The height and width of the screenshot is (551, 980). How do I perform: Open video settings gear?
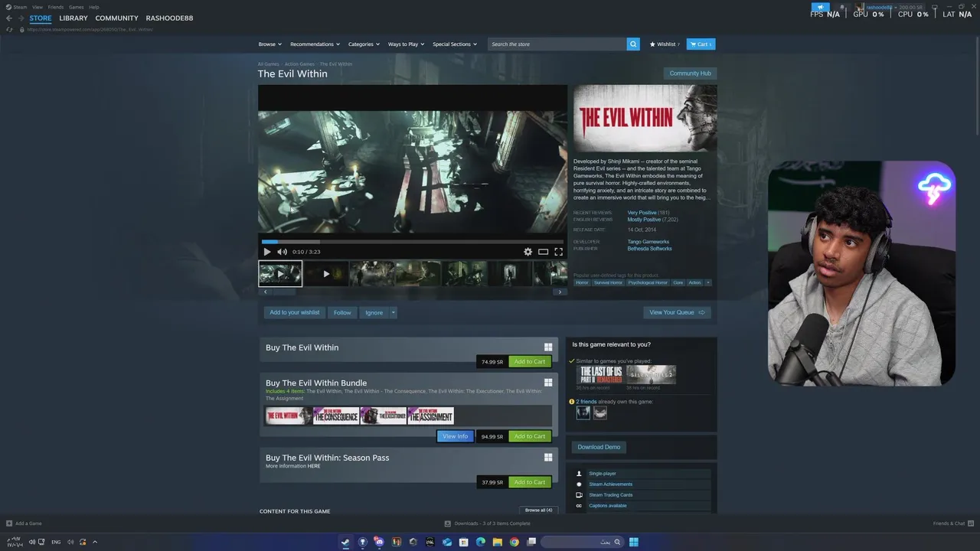pos(528,252)
